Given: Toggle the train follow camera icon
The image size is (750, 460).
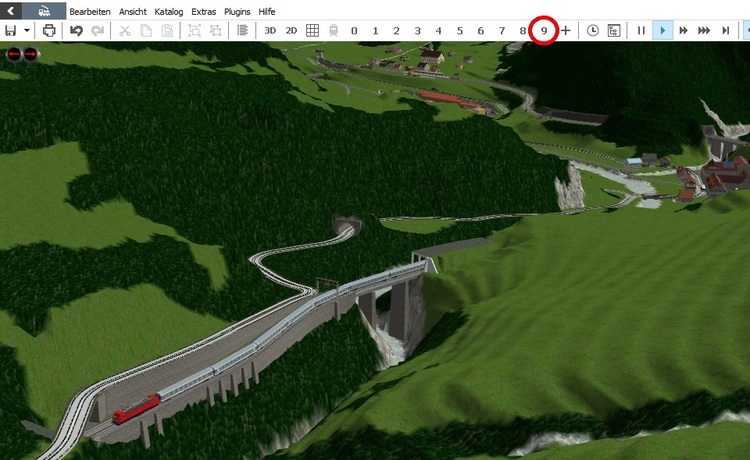Looking at the screenshot, I should pyautogui.click(x=333, y=31).
